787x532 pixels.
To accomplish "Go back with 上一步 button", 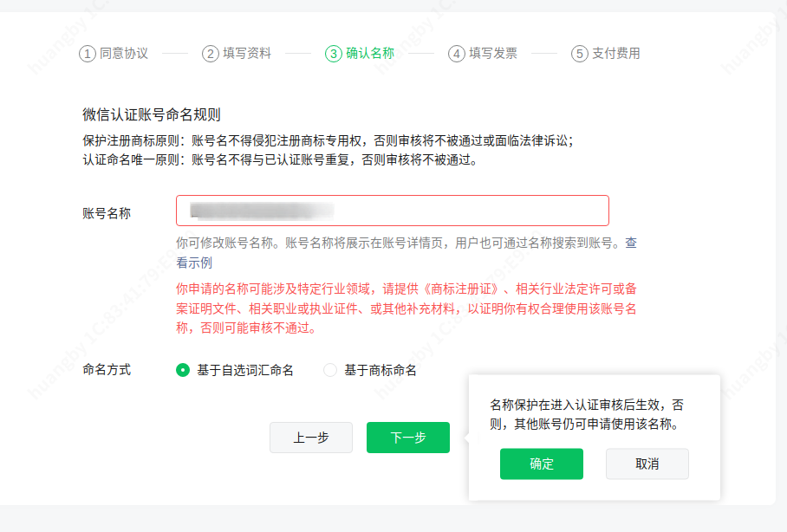I will click(x=311, y=438).
